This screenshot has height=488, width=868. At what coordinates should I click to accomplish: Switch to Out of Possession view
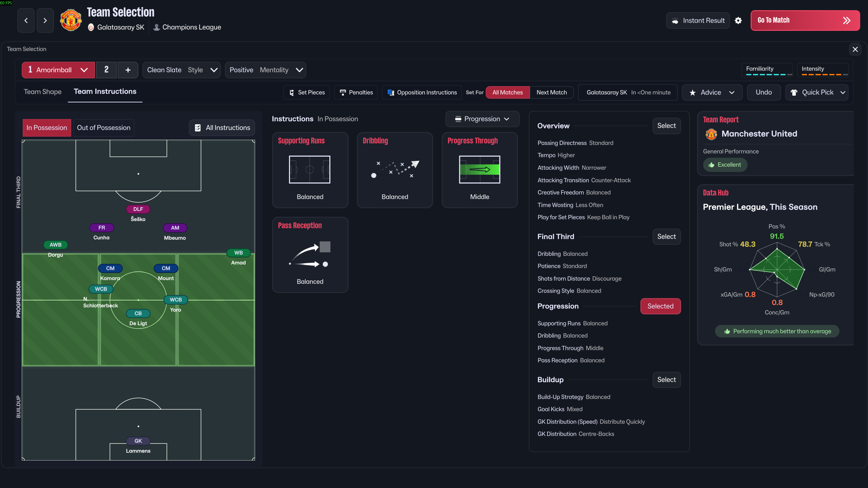103,128
